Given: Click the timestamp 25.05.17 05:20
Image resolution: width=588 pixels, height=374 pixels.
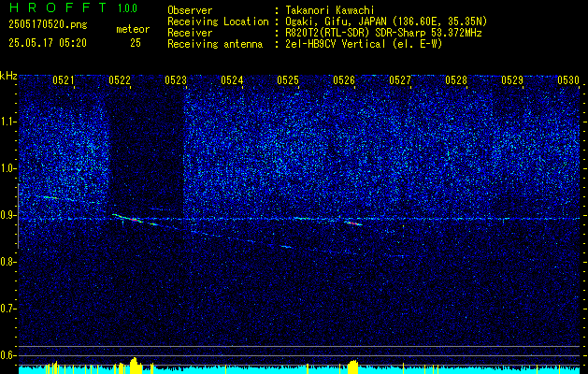Looking at the screenshot, I should click(48, 43).
